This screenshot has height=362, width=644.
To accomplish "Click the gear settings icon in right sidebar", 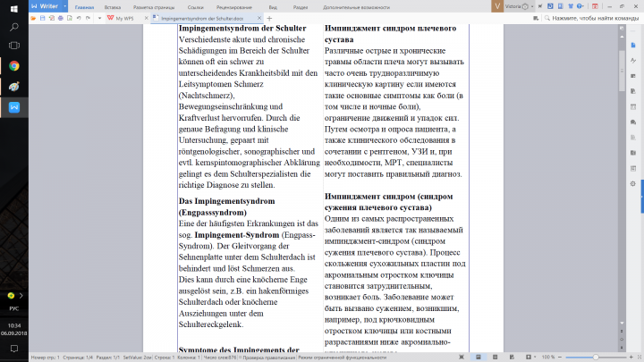I will point(633,183).
